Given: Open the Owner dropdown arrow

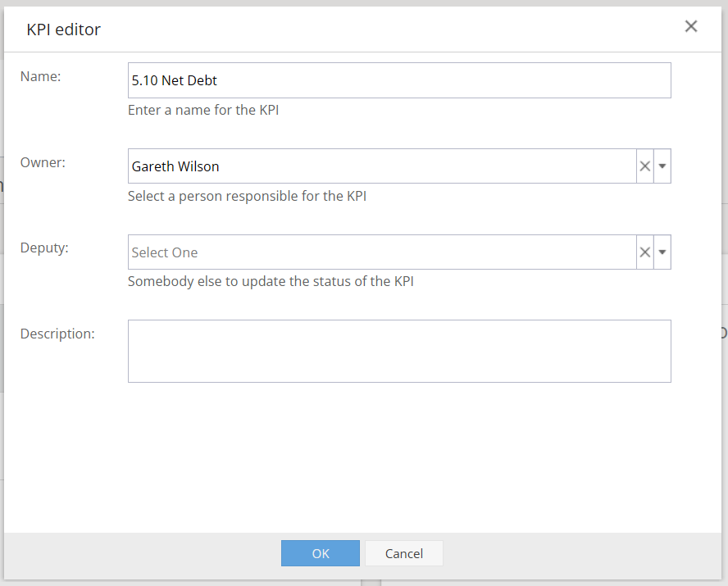Looking at the screenshot, I should (x=662, y=166).
